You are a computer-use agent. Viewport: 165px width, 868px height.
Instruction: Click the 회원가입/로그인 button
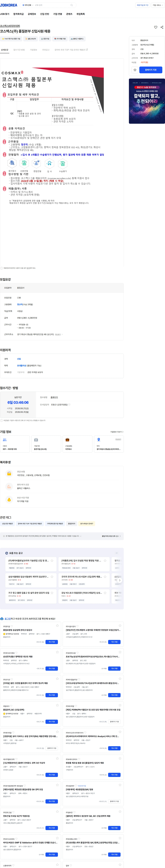142,5
